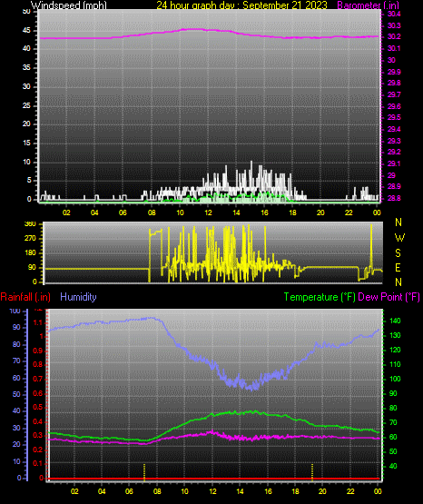Click the Rainfall (.in) legend label
Screen dimensions: 423x504
point(25,297)
